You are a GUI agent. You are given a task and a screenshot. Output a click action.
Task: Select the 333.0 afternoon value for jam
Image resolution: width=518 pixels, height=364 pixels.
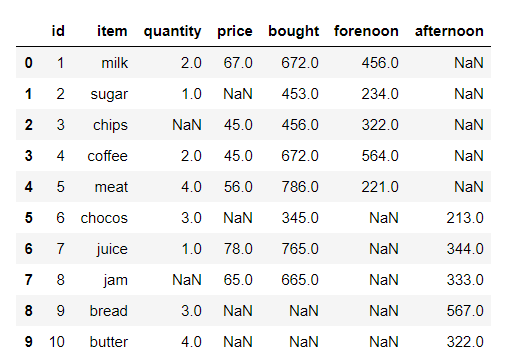point(465,280)
